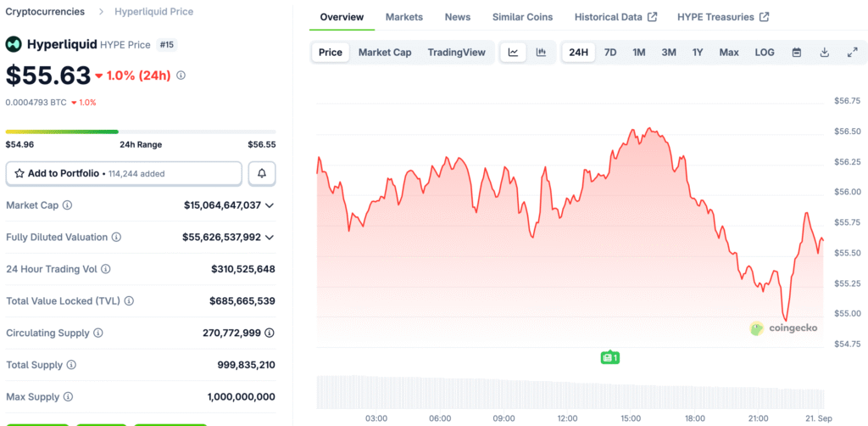Click the 24h Range progress bar
This screenshot has width=868, height=426.
click(x=141, y=132)
